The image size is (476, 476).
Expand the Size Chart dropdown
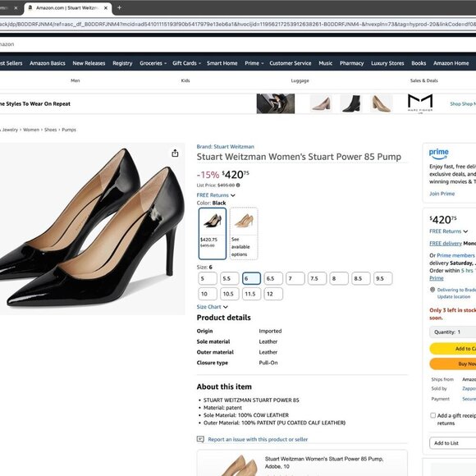pyautogui.click(x=213, y=307)
